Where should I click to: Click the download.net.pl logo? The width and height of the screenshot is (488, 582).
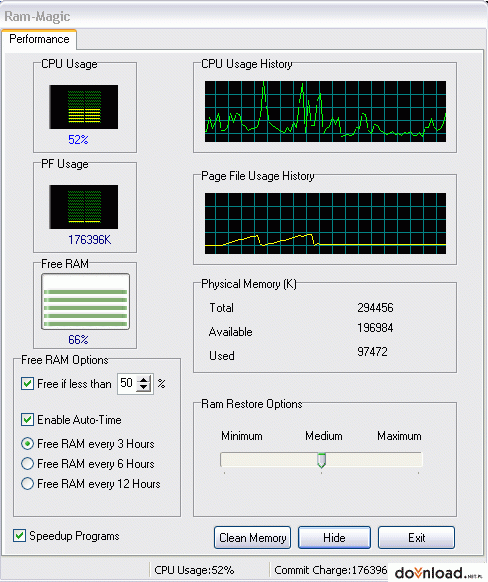coord(438,572)
